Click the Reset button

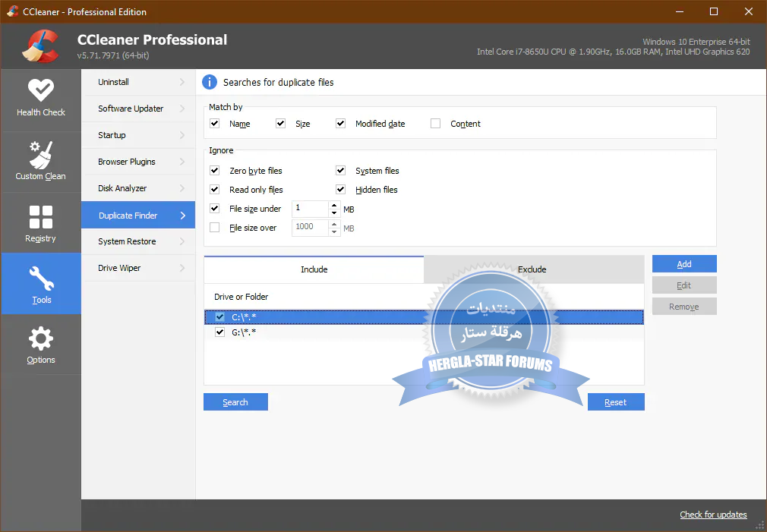pos(616,402)
